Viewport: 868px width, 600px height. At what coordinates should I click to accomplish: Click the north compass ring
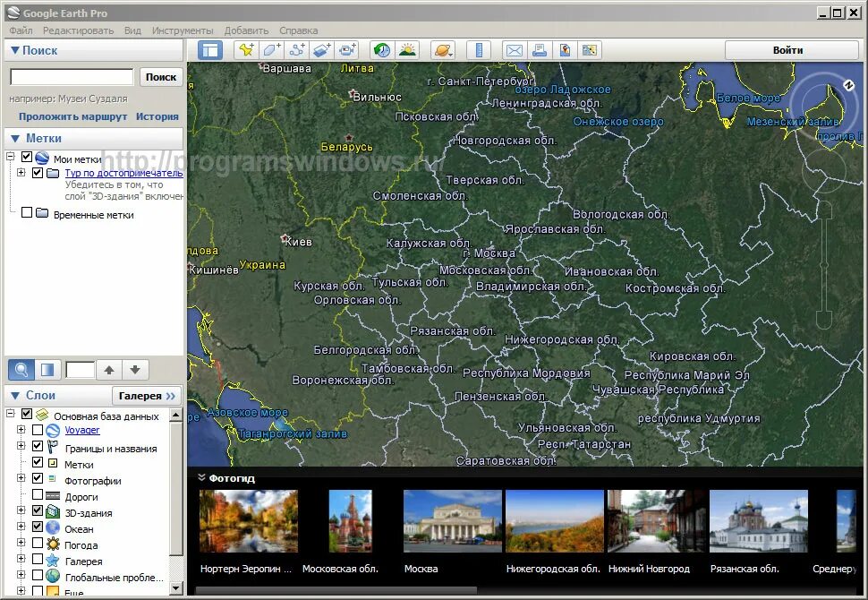pyautogui.click(x=822, y=106)
